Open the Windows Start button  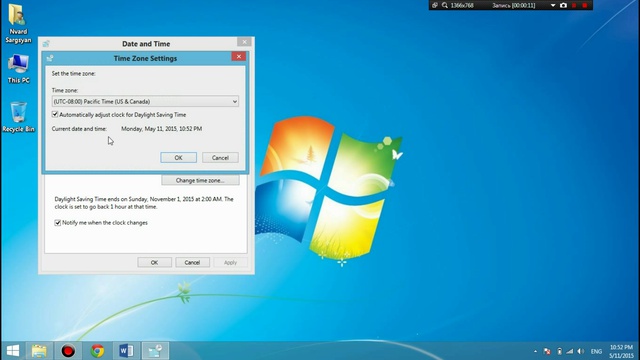point(13,351)
